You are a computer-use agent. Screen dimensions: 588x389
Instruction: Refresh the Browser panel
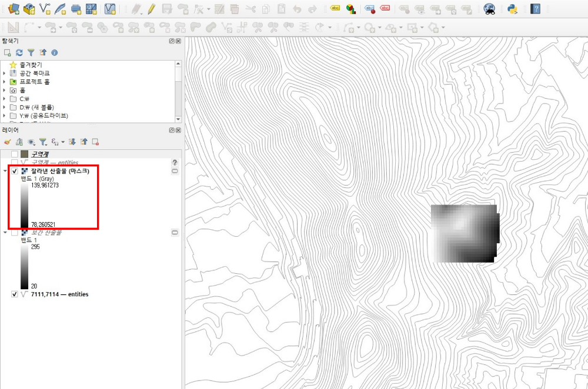tap(19, 52)
